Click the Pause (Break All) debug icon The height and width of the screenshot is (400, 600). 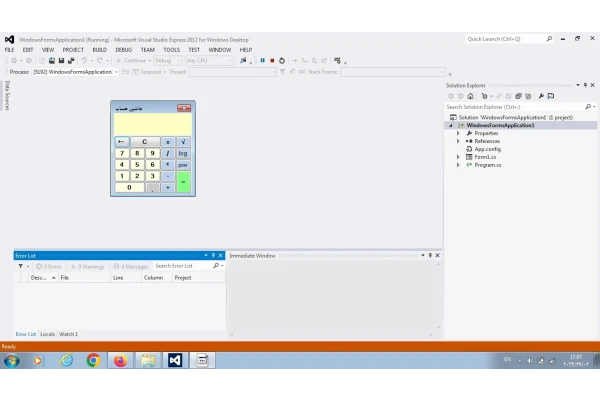pyautogui.click(x=263, y=60)
